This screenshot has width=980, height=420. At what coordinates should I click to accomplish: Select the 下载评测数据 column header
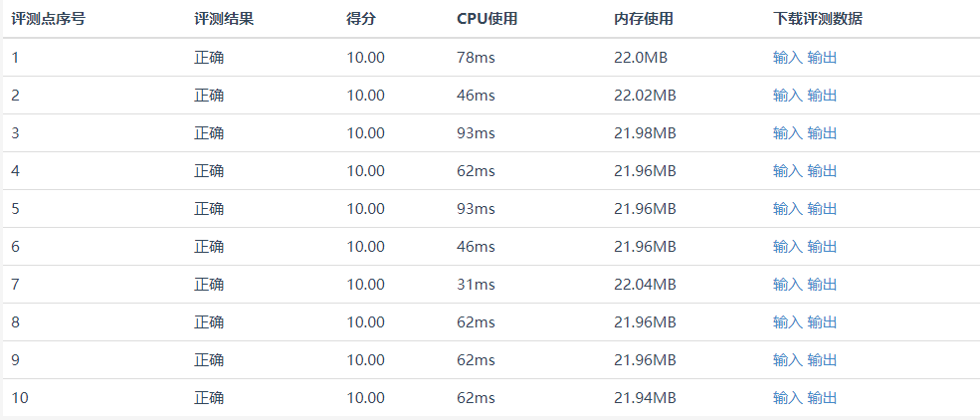pos(818,19)
